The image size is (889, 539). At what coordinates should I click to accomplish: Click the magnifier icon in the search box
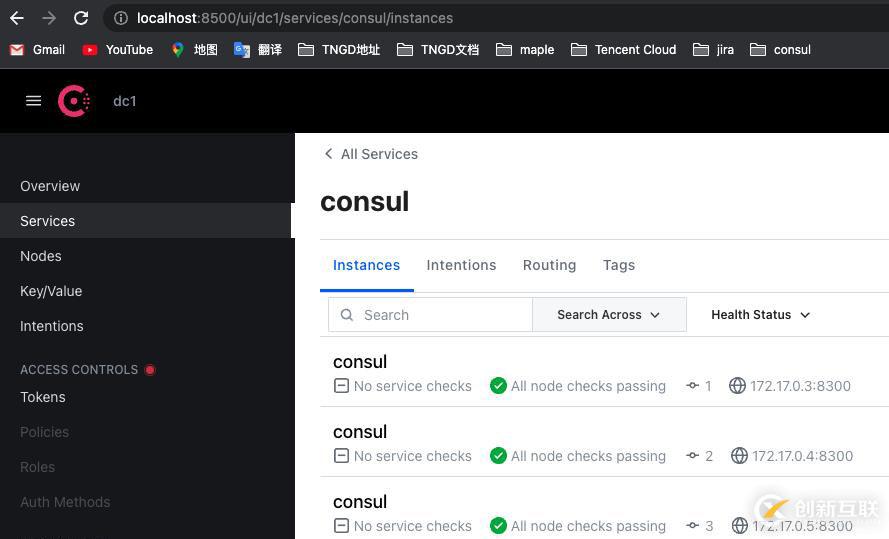(347, 315)
